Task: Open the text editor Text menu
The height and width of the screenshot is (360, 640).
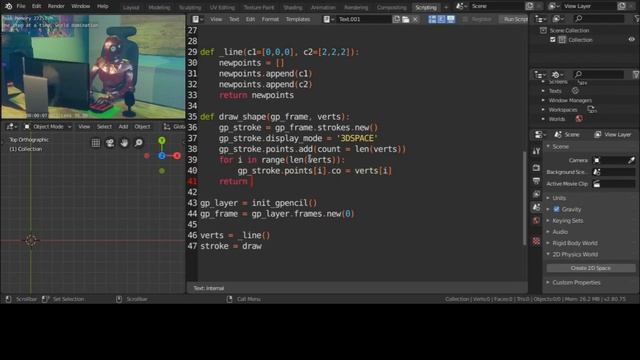Action: coord(234,19)
